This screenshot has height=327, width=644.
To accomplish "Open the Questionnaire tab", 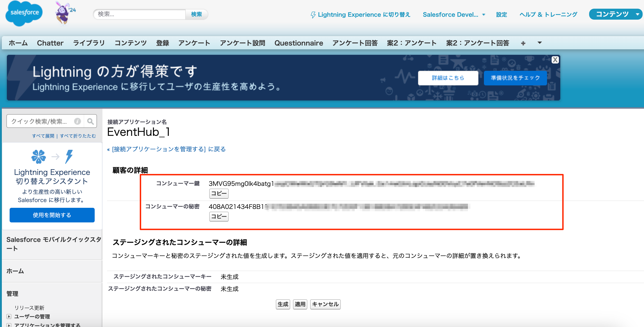I will click(x=299, y=43).
